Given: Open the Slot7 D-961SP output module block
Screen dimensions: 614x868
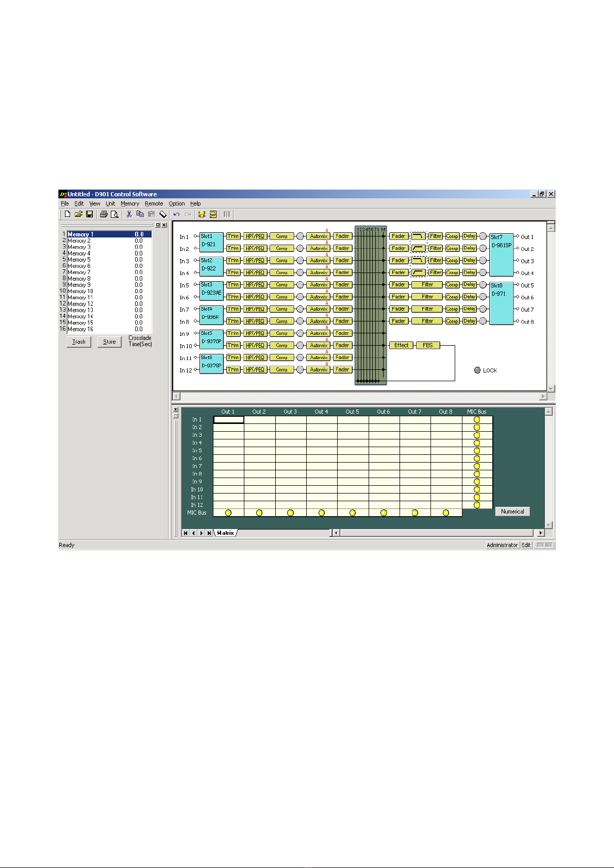Looking at the screenshot, I should [x=502, y=254].
